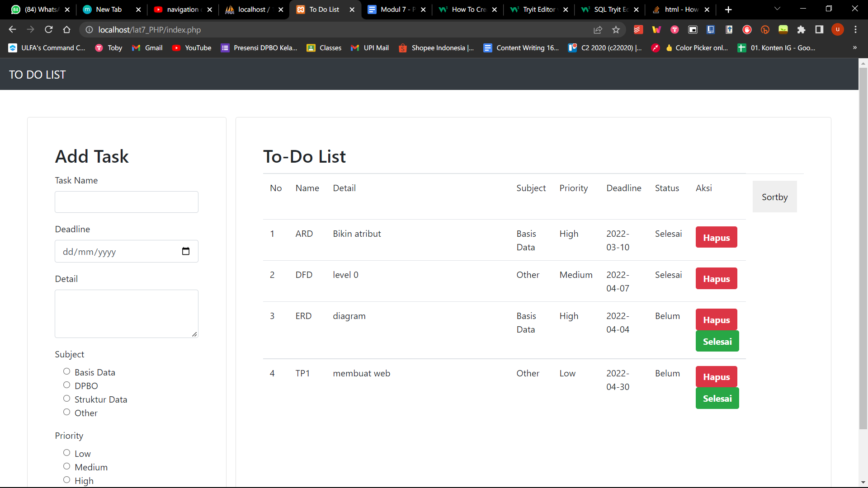
Task: Click the browser extensions puzzle icon
Action: (802, 30)
